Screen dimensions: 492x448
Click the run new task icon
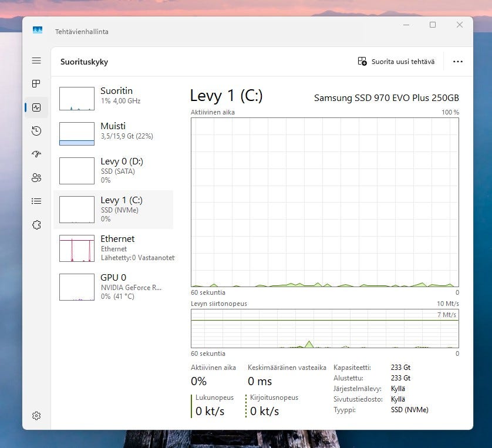(362, 61)
